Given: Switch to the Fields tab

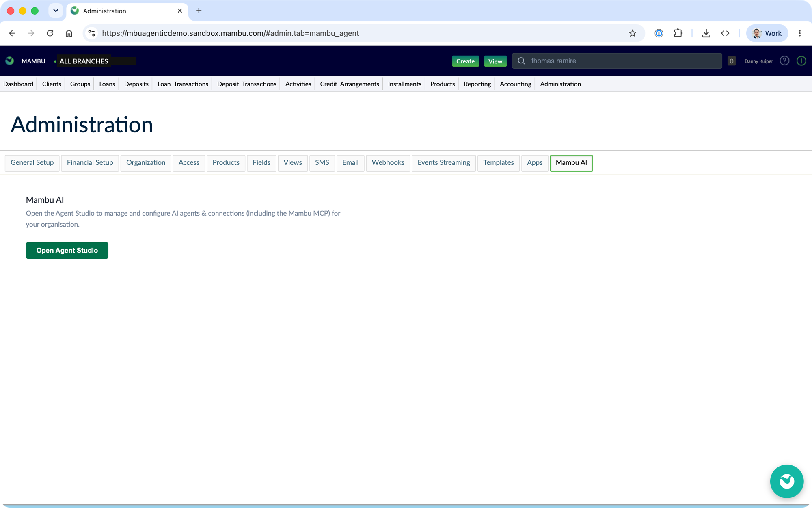Looking at the screenshot, I should pyautogui.click(x=261, y=163).
